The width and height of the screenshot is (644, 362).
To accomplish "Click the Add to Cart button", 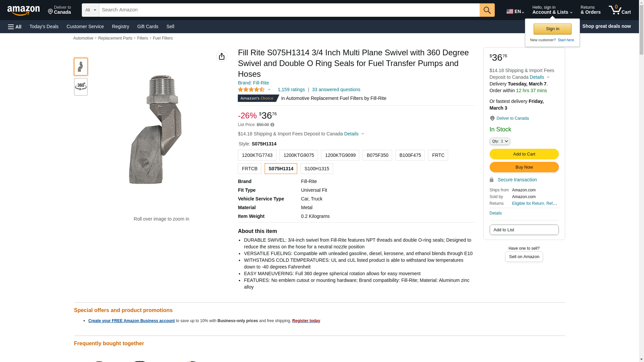I will tap(524, 154).
